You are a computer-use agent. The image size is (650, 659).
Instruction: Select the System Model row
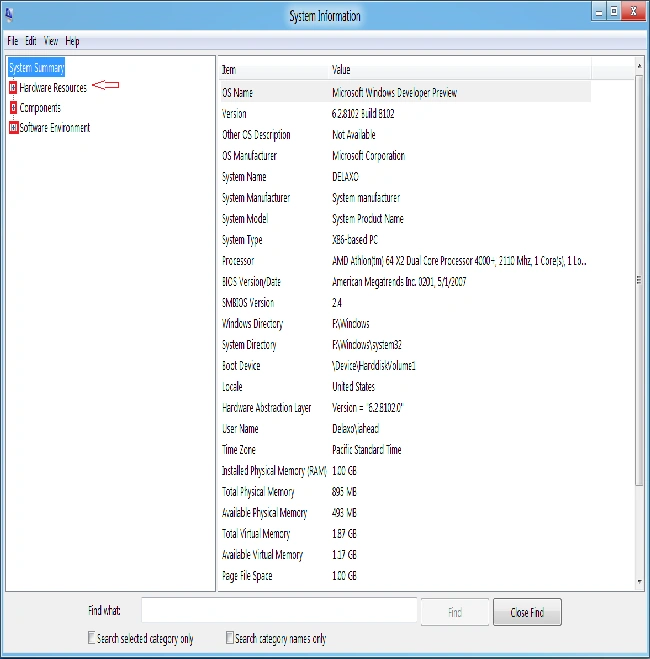[405, 219]
